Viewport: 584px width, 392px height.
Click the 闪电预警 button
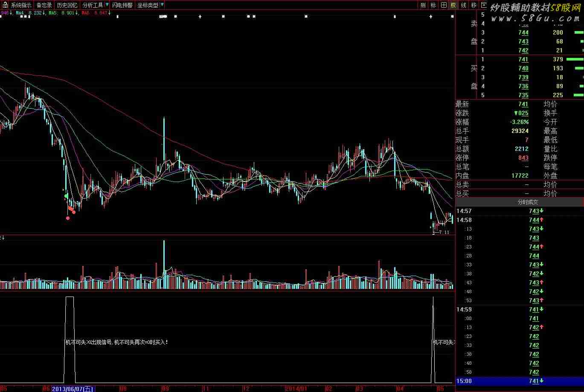(122, 6)
